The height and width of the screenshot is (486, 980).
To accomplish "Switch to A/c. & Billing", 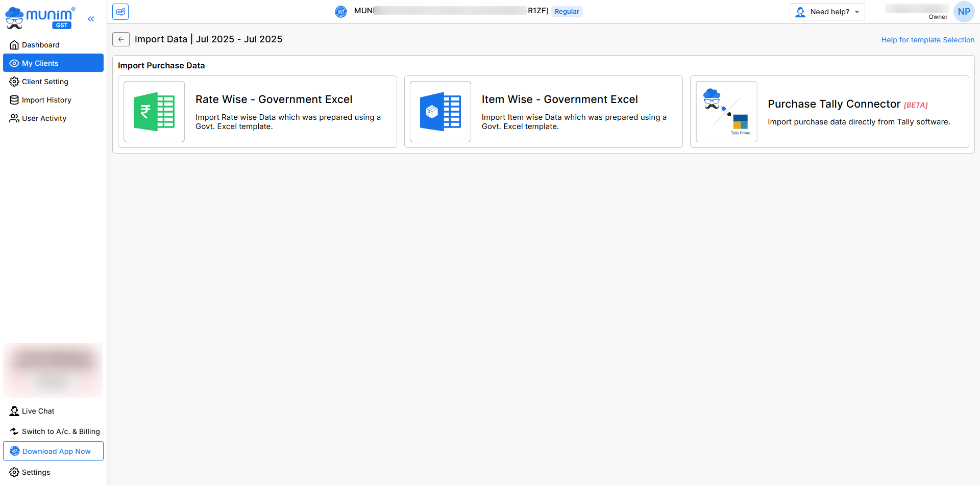I will point(60,431).
